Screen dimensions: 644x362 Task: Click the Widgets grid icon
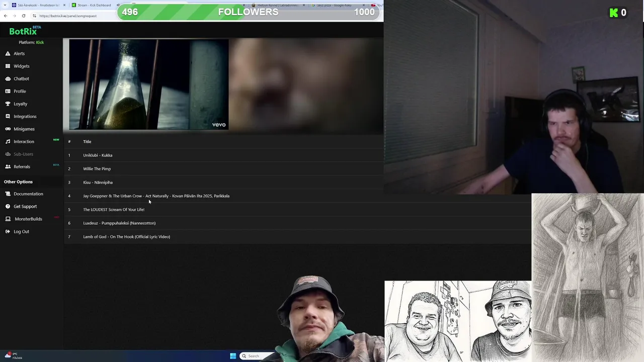[x=8, y=66]
